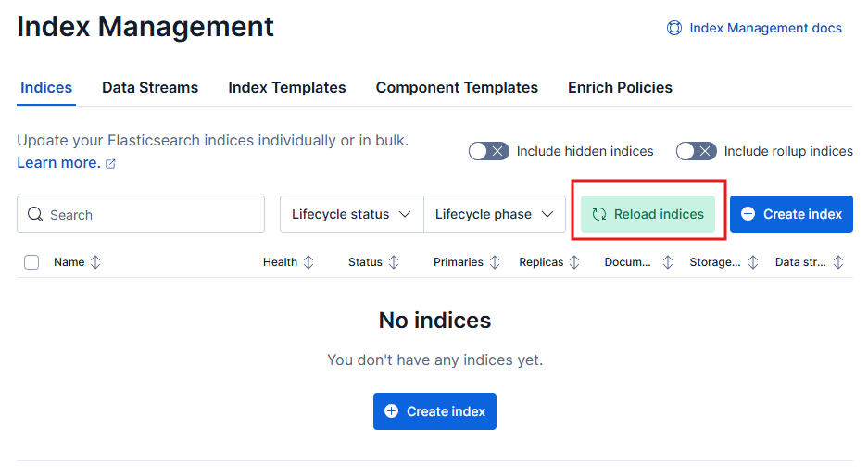The height and width of the screenshot is (467, 868).
Task: Open the Lifecycle status filter dropdown
Action: pyautogui.click(x=351, y=214)
